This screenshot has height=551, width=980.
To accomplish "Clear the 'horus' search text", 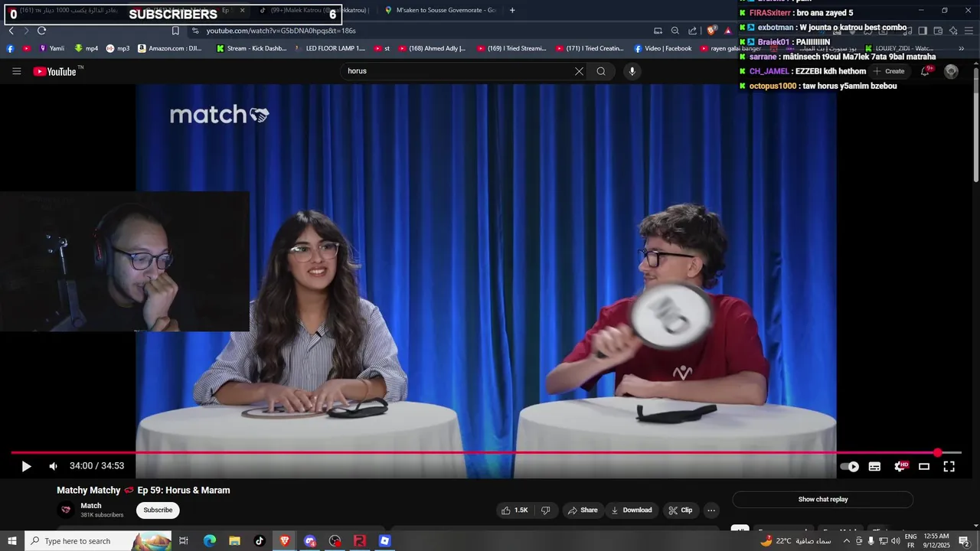I will [579, 71].
